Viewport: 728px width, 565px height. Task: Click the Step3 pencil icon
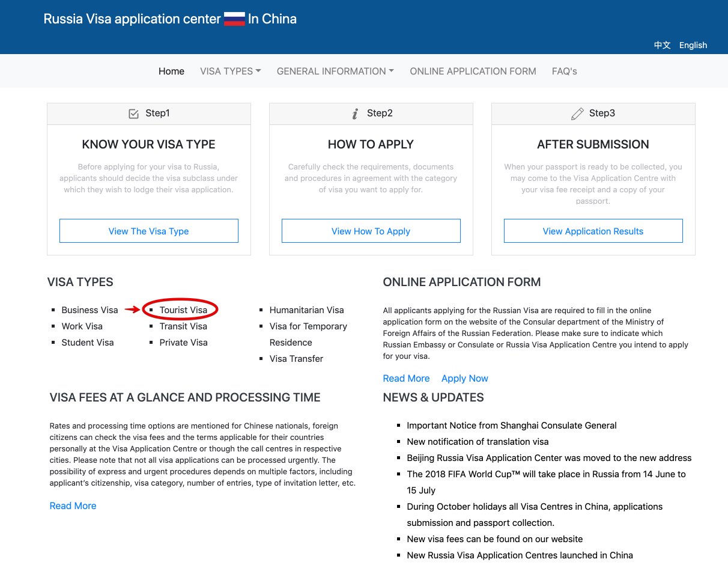click(577, 114)
